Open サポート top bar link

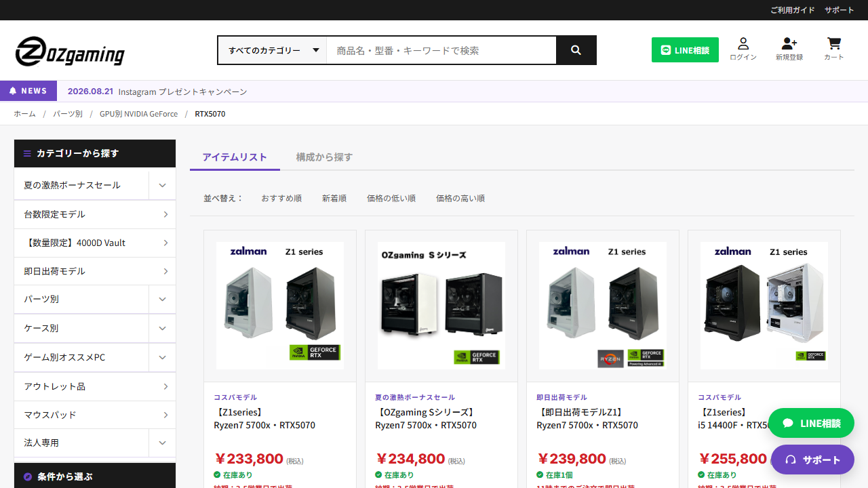(x=840, y=10)
